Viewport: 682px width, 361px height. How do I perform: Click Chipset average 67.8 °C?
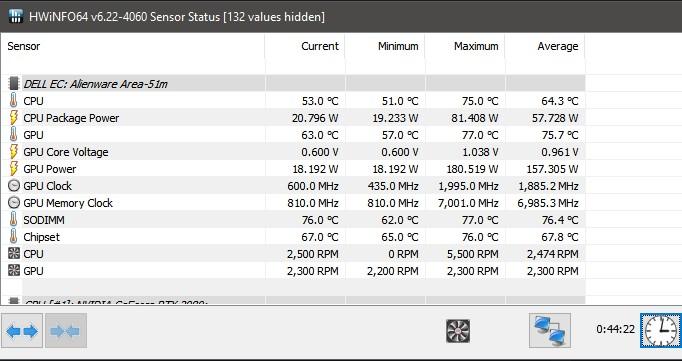click(560, 237)
